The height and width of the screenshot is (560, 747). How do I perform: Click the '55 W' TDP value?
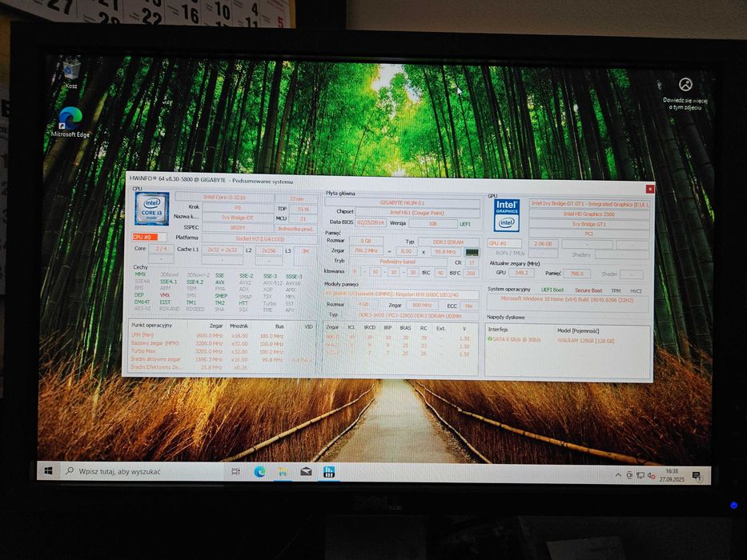pos(303,209)
